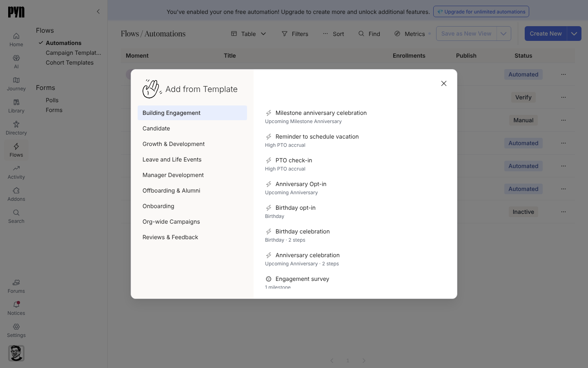Expand the Save as New View arrow

click(504, 34)
